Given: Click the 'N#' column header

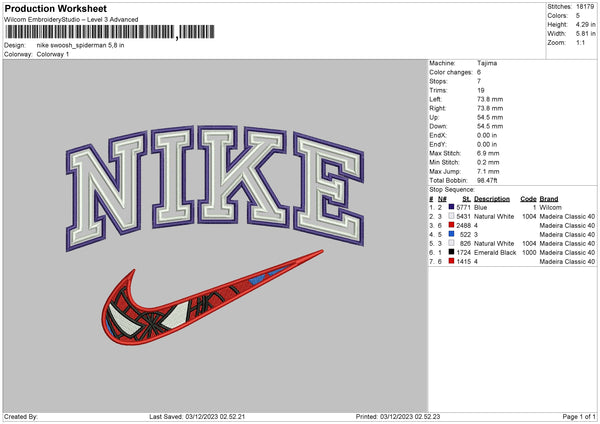Looking at the screenshot, I should coord(442,199).
